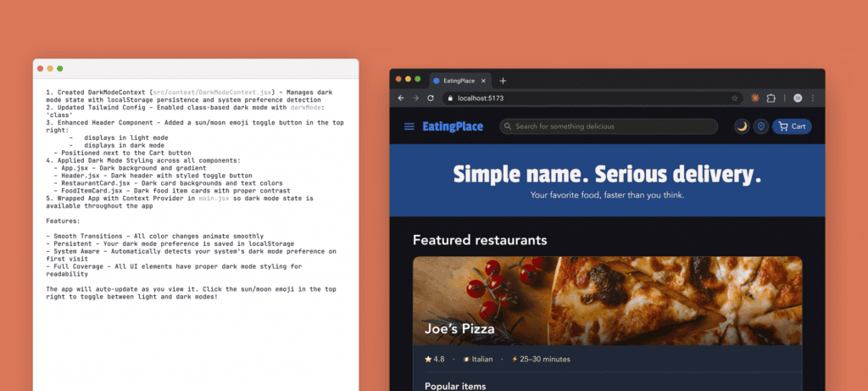This screenshot has width=868, height=391.
Task: Open the hamburger menu beside EatingPlace logo
Action: 409,127
